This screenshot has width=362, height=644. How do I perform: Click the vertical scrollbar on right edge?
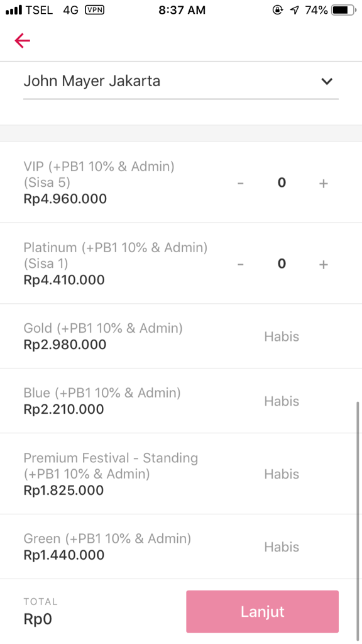[x=358, y=521]
